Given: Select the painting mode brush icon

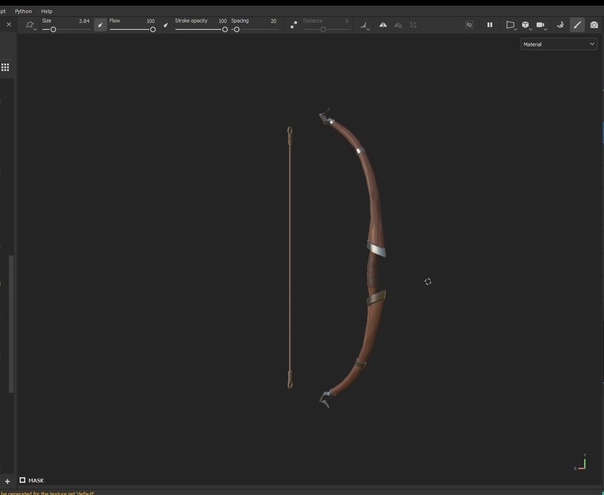Looking at the screenshot, I should coord(577,25).
